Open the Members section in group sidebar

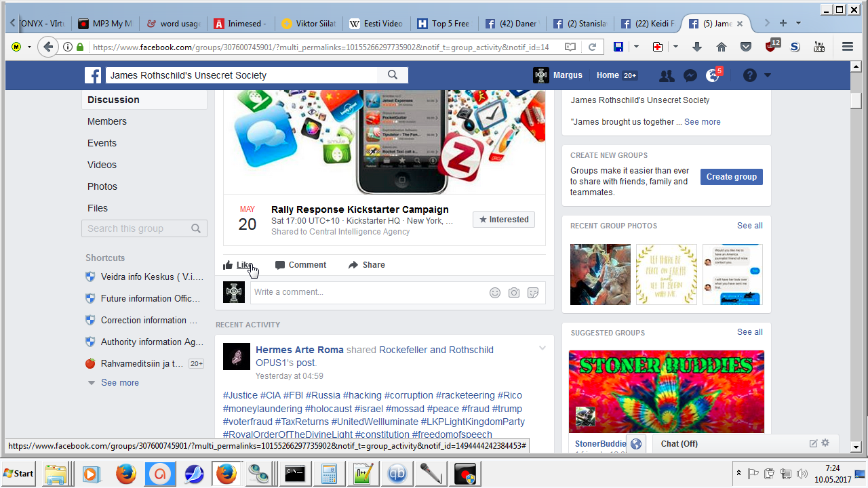tap(107, 121)
